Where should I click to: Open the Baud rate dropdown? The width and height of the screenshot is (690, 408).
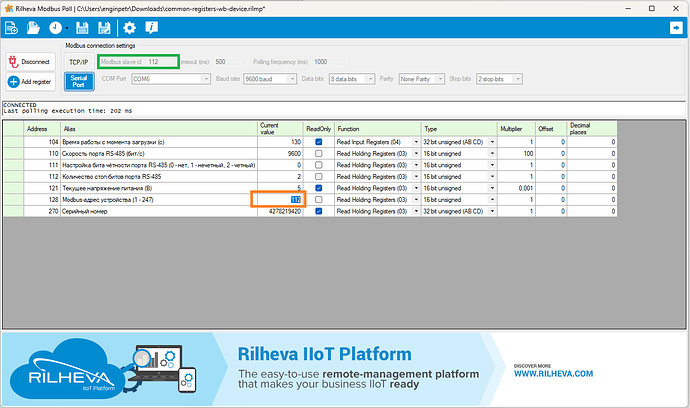(270, 78)
